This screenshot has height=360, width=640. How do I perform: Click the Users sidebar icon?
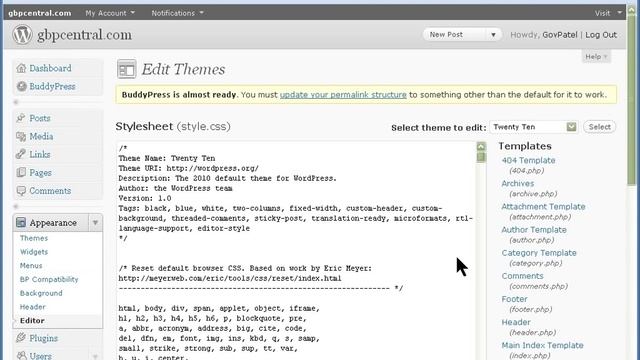(21, 356)
